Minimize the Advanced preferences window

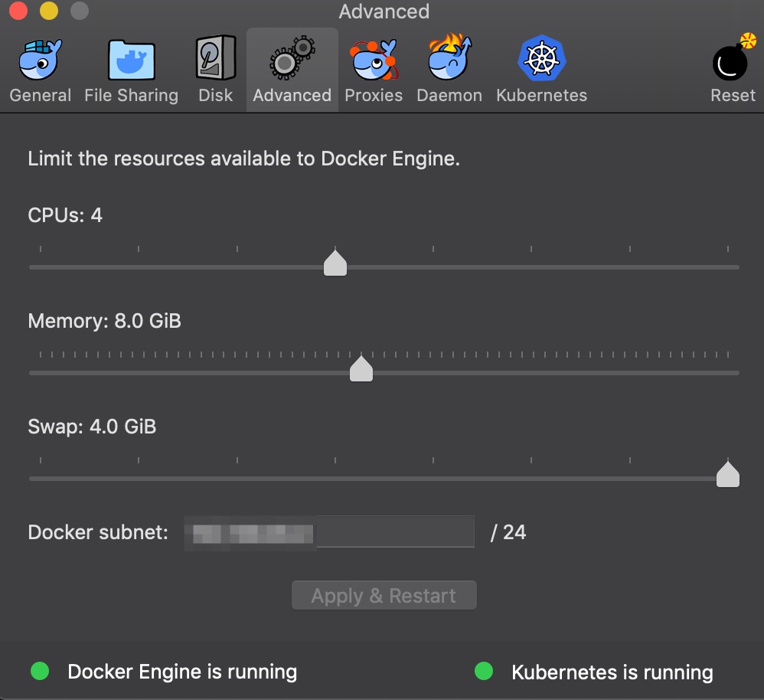pyautogui.click(x=48, y=11)
